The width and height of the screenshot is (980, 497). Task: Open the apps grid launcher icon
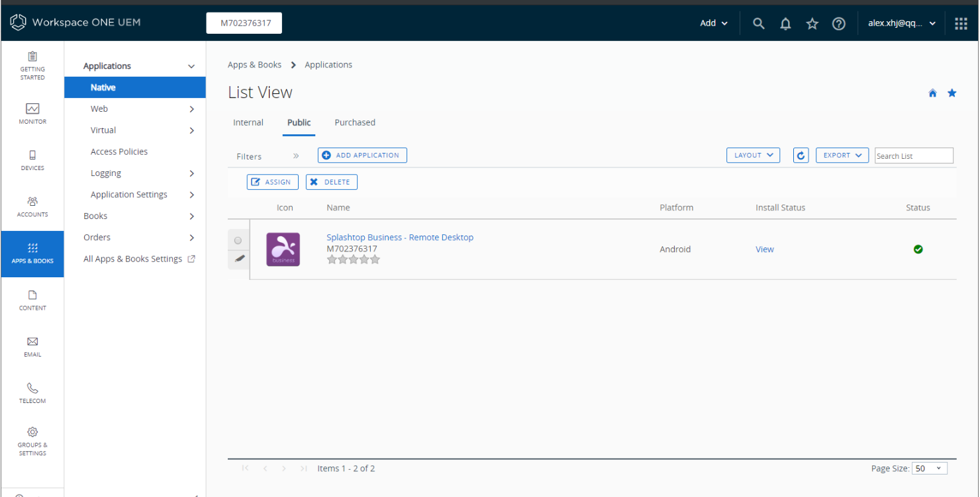(x=961, y=23)
